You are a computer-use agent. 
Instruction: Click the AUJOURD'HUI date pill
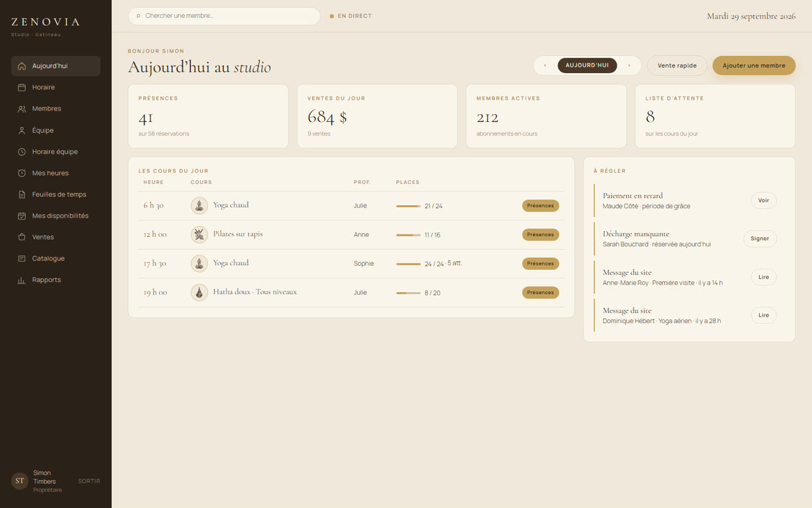coord(587,65)
